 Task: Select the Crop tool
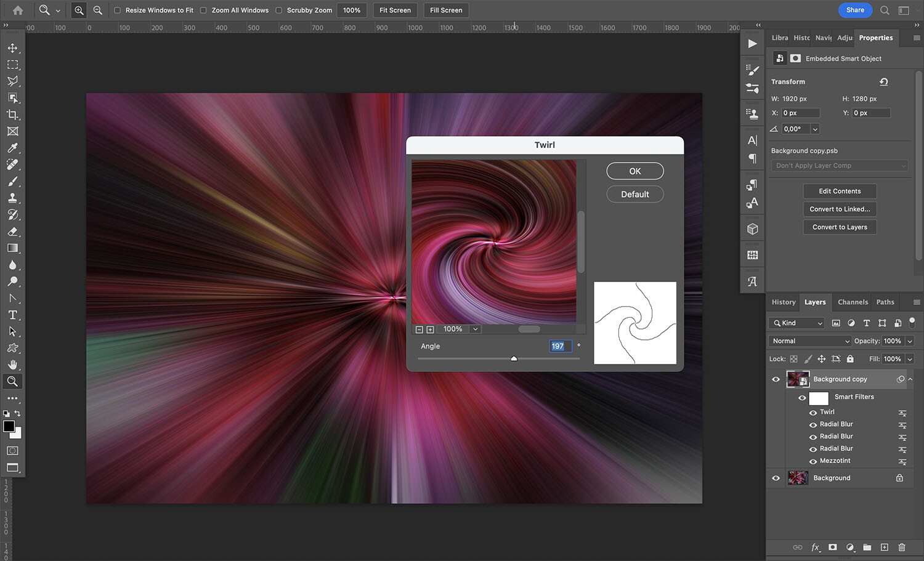(x=12, y=115)
